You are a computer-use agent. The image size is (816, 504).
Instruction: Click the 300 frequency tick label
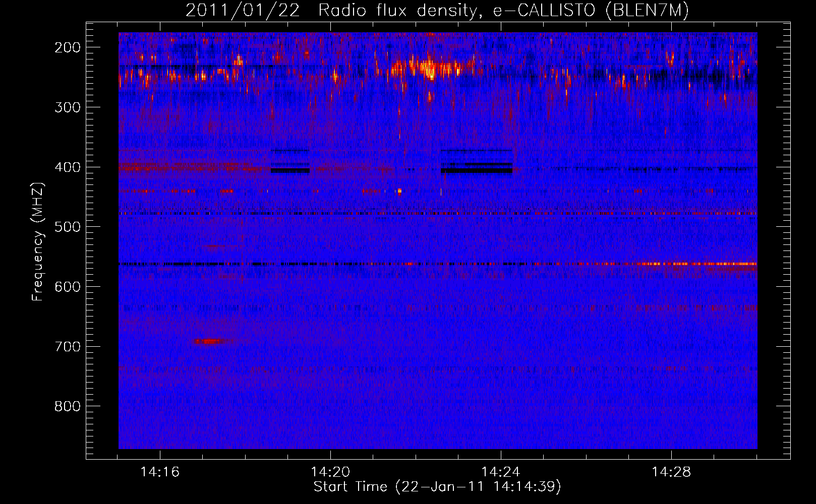click(67, 107)
